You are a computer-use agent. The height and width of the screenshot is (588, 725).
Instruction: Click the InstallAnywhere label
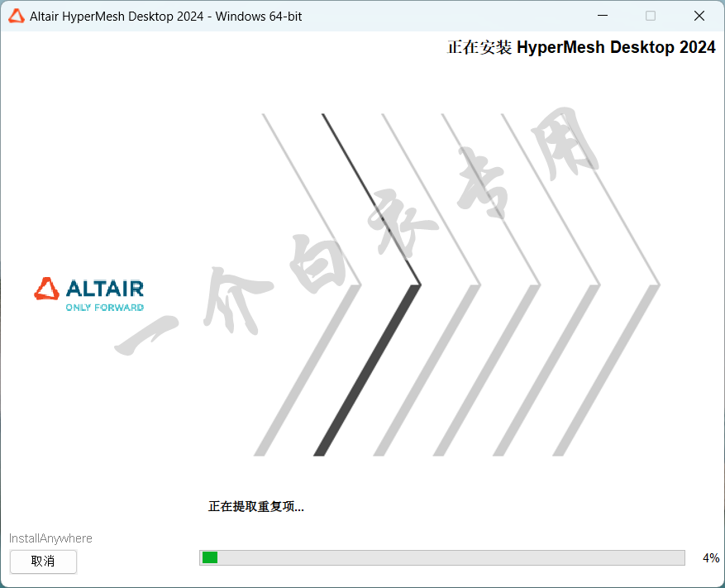pos(51,538)
